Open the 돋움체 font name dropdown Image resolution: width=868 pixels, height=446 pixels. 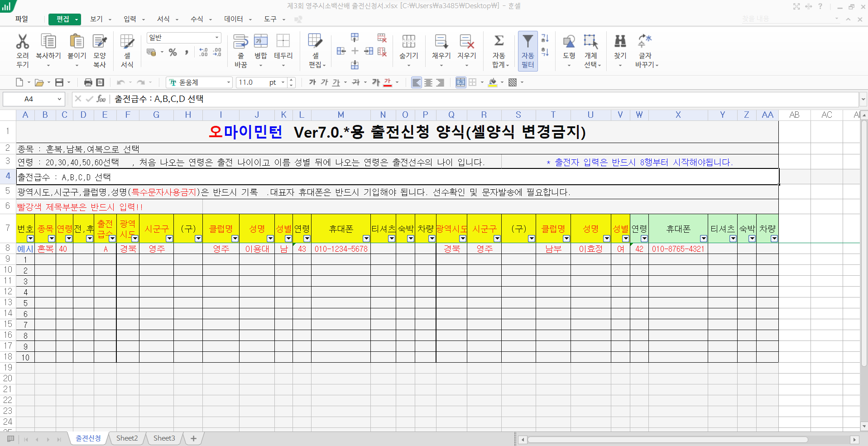click(229, 82)
